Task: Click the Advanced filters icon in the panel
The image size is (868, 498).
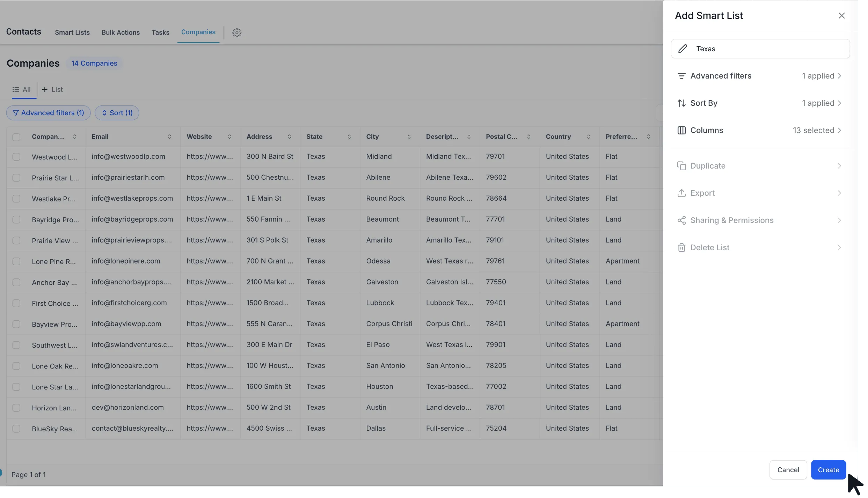Action: click(x=681, y=76)
